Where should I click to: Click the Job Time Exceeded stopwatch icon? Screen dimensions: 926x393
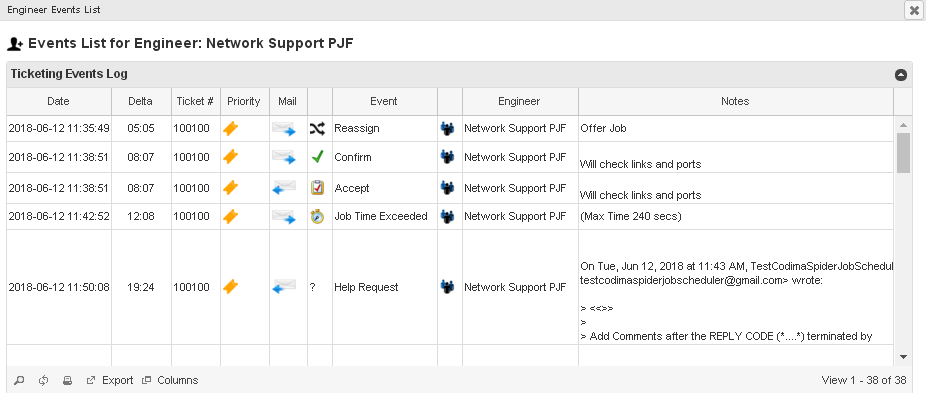click(x=318, y=216)
